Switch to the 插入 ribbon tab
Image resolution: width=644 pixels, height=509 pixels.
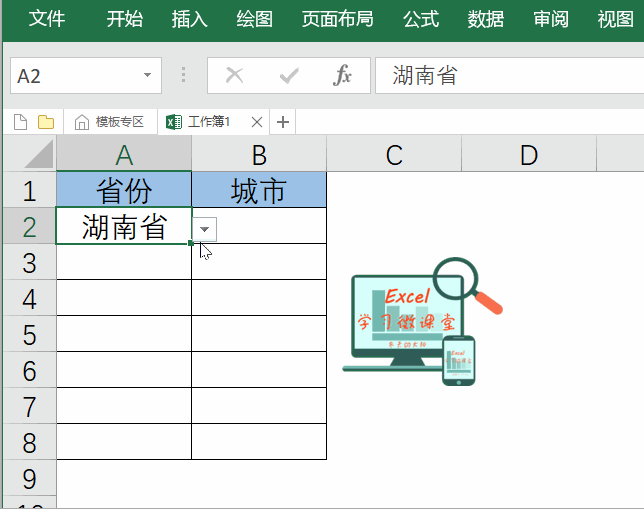coord(189,19)
